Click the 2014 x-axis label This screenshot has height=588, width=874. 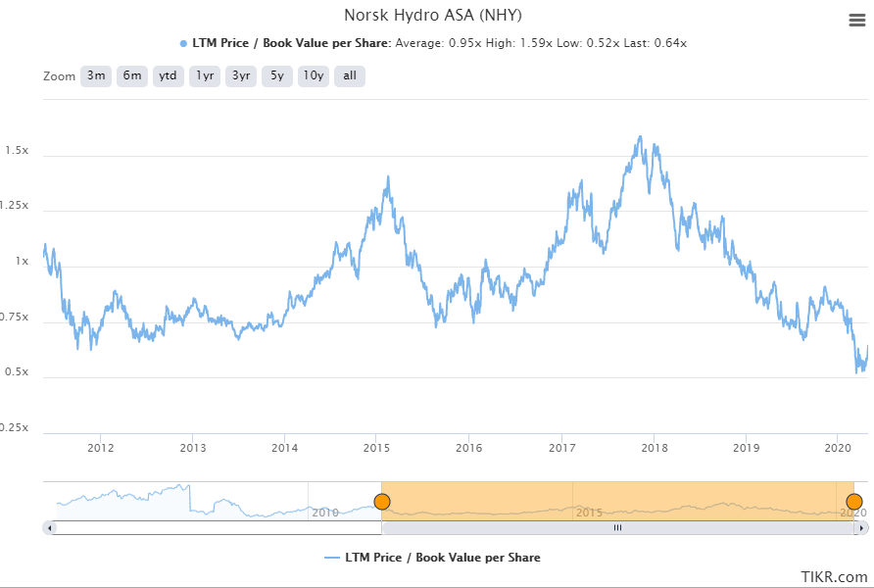point(284,448)
